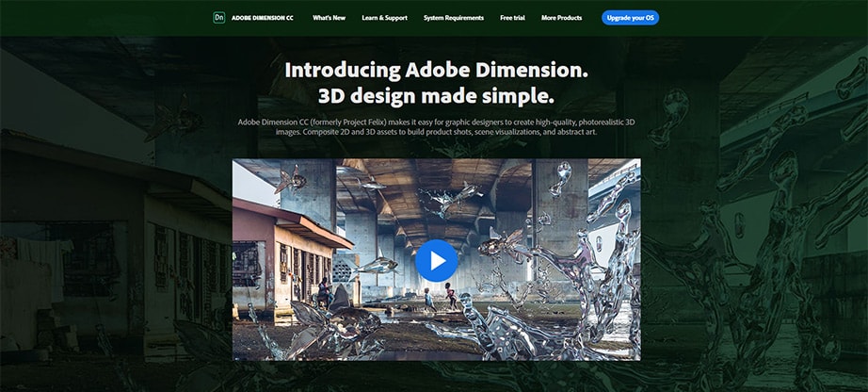The image size is (868, 392).
Task: Click the 'Introducing Adobe Dimension.' headline
Action: tap(436, 71)
